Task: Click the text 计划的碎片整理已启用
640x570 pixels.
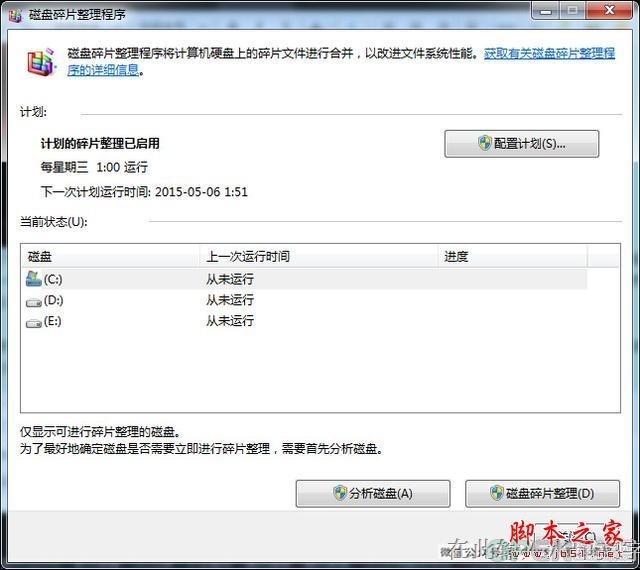Action: [100, 143]
